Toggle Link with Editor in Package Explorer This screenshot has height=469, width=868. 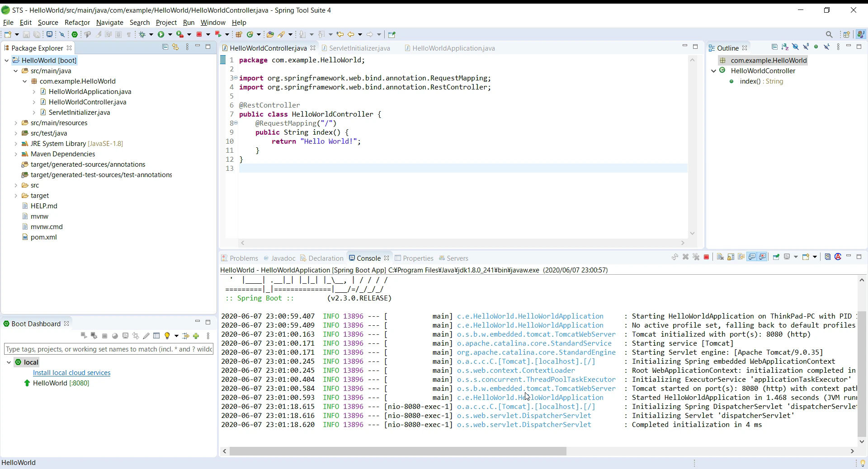tap(175, 47)
